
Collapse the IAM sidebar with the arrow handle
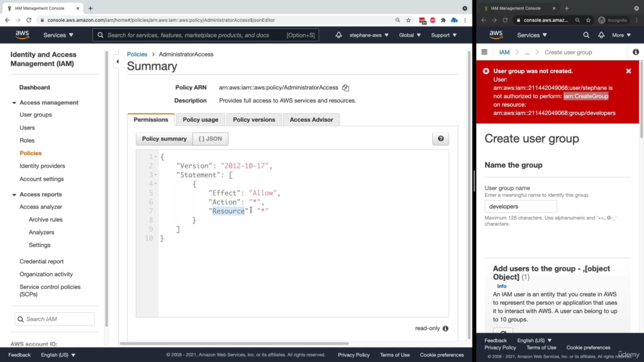click(117, 62)
